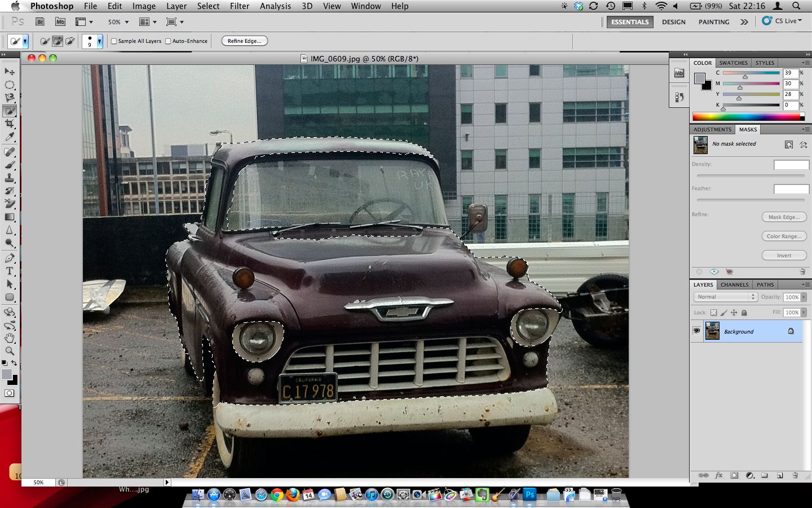Click the color spectrum ramp bar
Image resolution: width=812 pixels, height=508 pixels.
coord(748,117)
